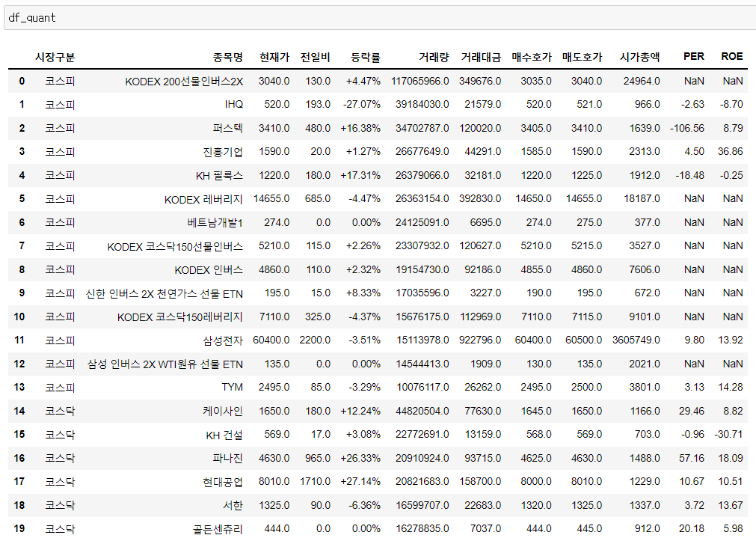
Task: Click the +26.33% change rate of 파나진
Action: click(360, 457)
